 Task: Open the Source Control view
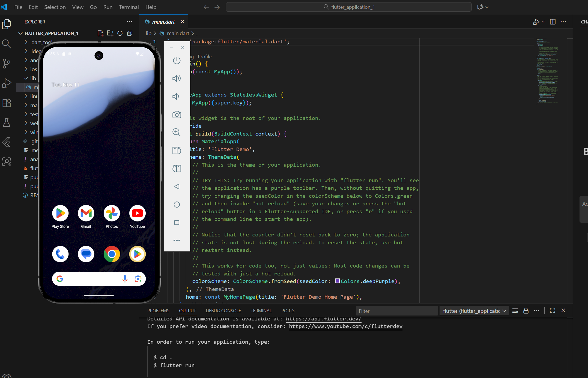7,63
